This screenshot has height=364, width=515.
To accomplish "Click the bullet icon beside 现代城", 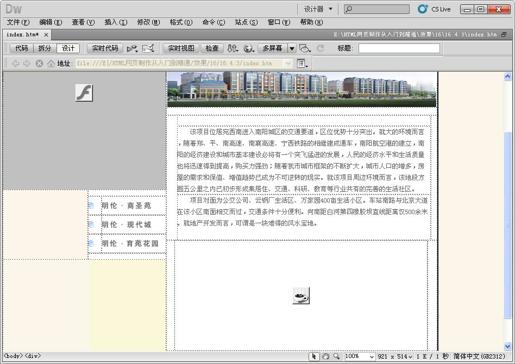I will 91,224.
